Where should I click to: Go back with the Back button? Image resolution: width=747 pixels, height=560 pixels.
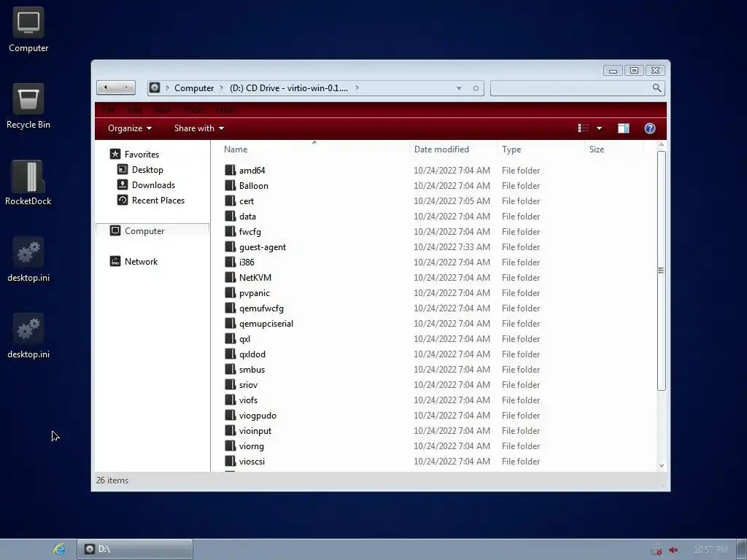click(107, 87)
